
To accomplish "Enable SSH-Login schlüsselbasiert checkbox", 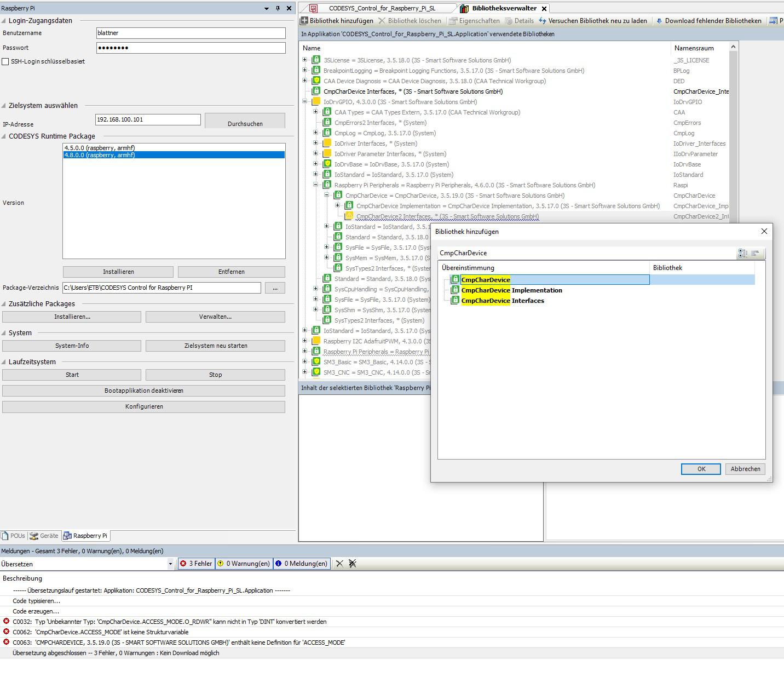I will pos(5,61).
